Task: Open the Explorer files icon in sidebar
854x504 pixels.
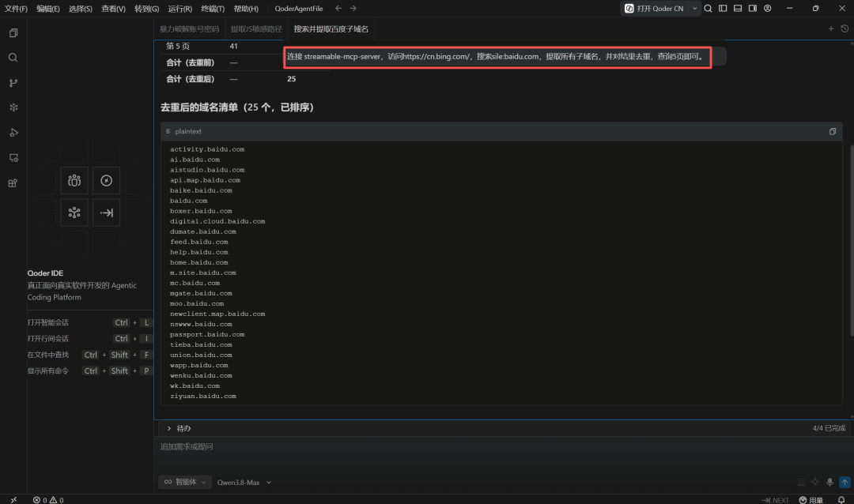Action: pyautogui.click(x=13, y=32)
